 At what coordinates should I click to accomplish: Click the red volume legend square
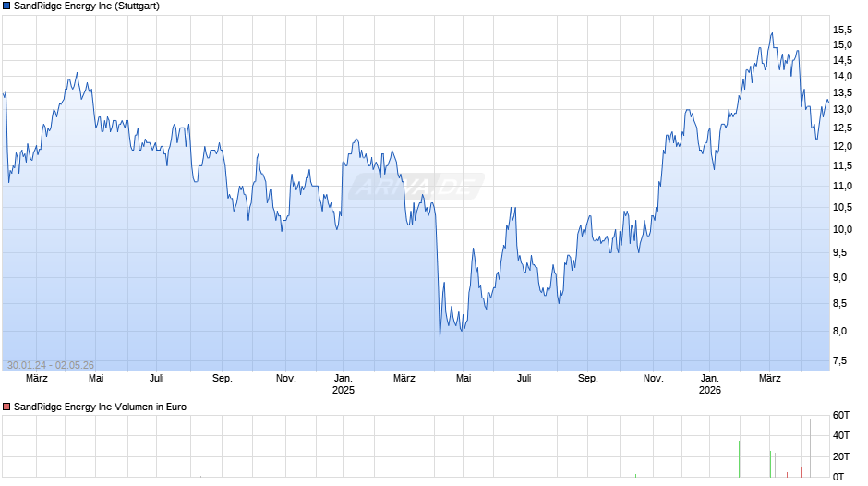(6, 407)
